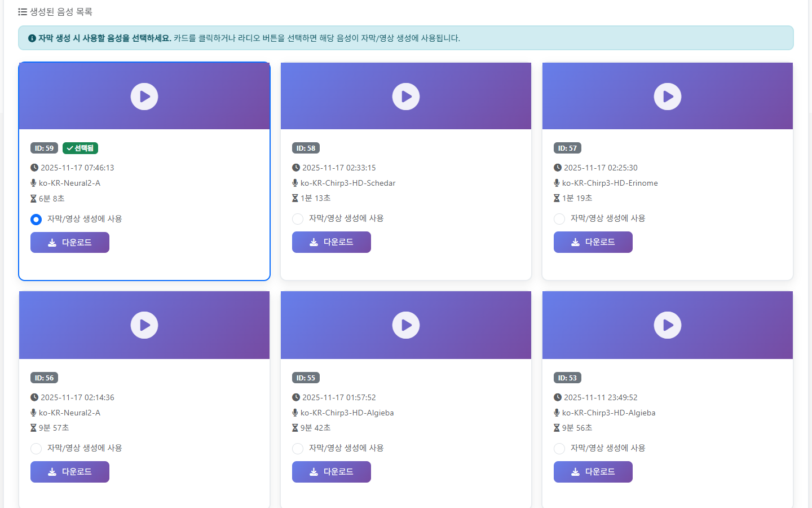Use the ID: 56 voice for subtitle generation
The image size is (812, 508).
point(36,449)
